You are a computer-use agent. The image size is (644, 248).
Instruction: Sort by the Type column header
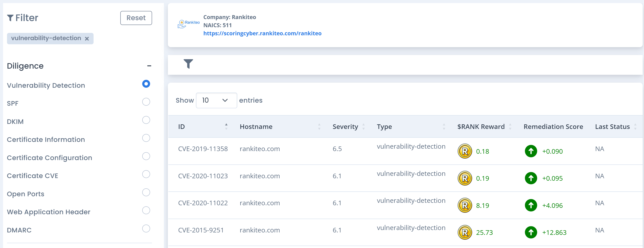384,127
